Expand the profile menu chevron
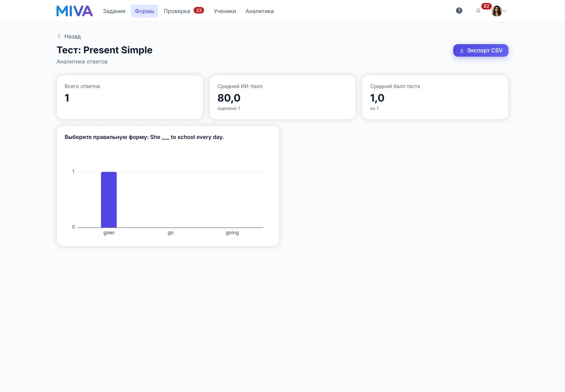This screenshot has width=565, height=392. (x=505, y=11)
